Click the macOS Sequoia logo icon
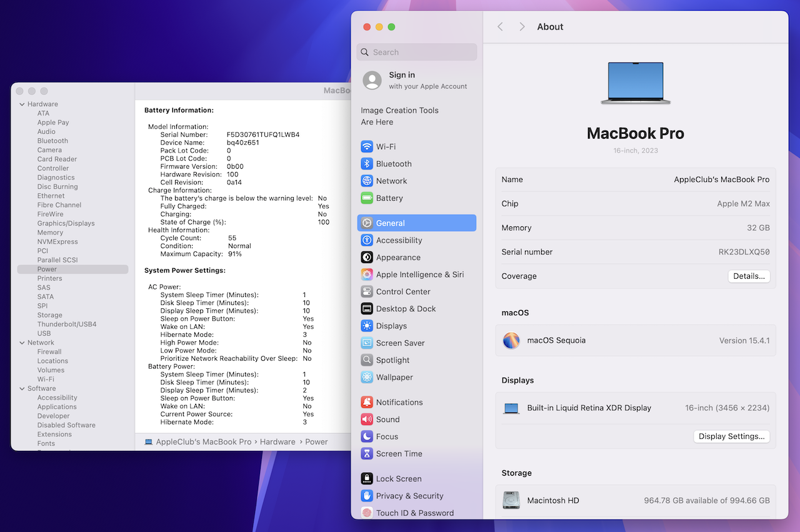 click(x=511, y=341)
